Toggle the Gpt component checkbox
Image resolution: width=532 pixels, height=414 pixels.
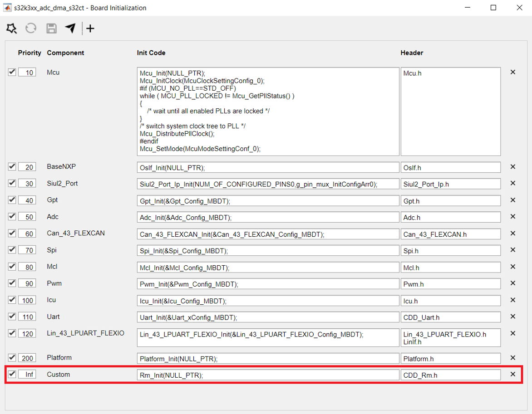[12, 200]
